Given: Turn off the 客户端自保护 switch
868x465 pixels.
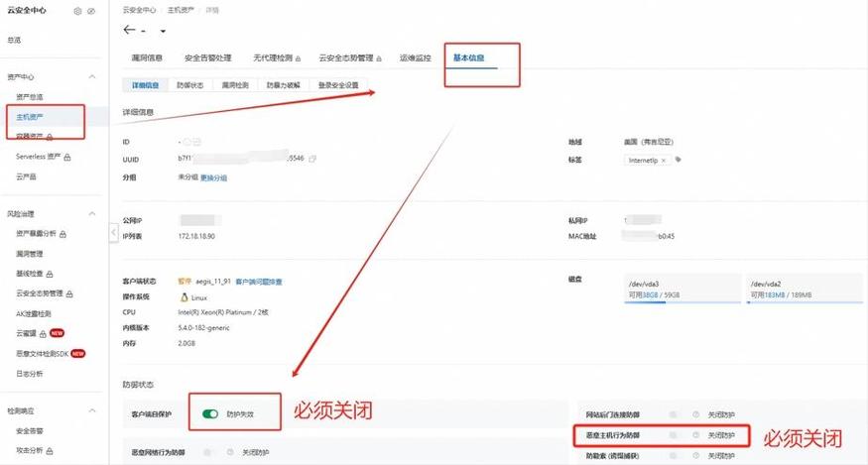Looking at the screenshot, I should (210, 414).
